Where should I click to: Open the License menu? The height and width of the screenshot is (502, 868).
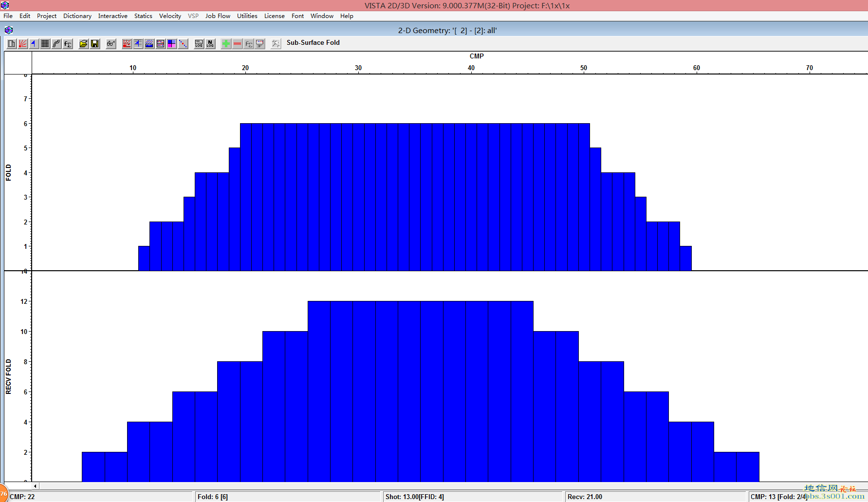click(x=275, y=16)
